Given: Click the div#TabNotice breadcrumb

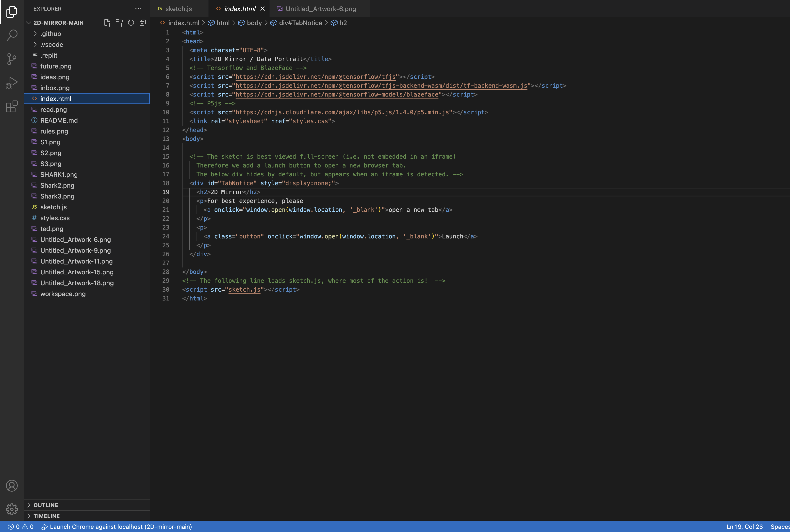Looking at the screenshot, I should coord(300,23).
